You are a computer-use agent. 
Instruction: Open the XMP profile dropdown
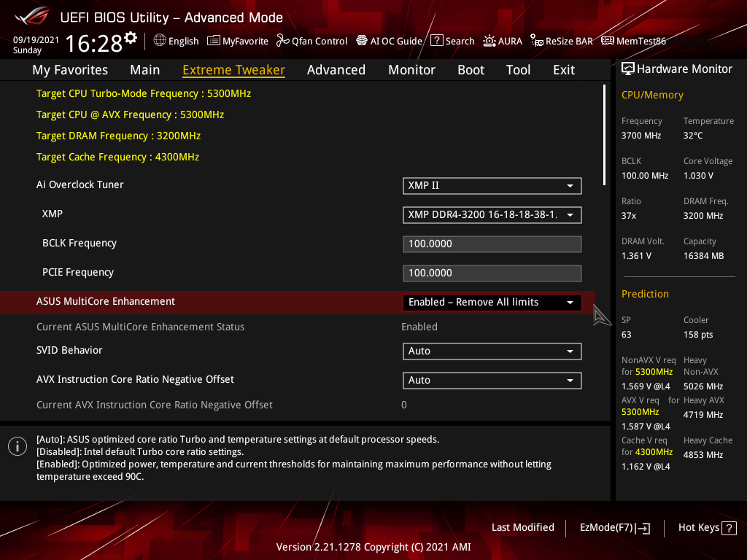(492, 215)
